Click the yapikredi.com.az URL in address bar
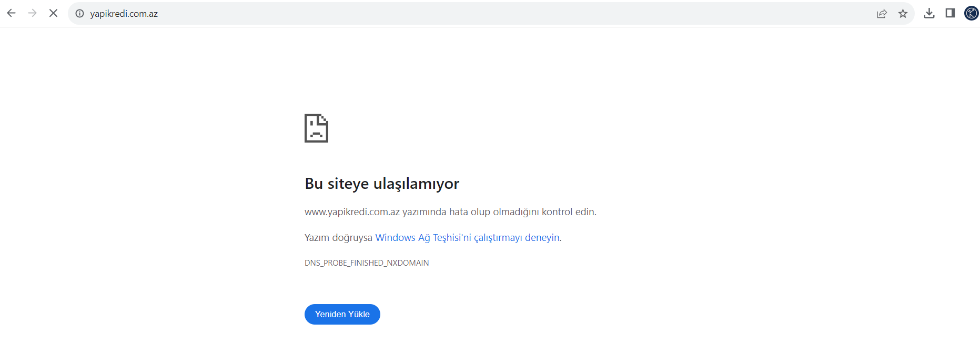The image size is (980, 353). (x=124, y=14)
